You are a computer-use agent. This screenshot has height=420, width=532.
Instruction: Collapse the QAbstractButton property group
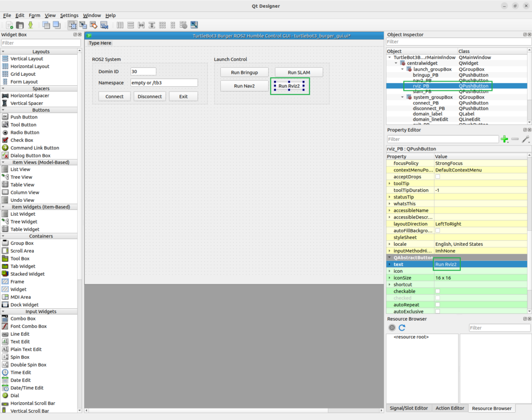[x=390, y=257]
